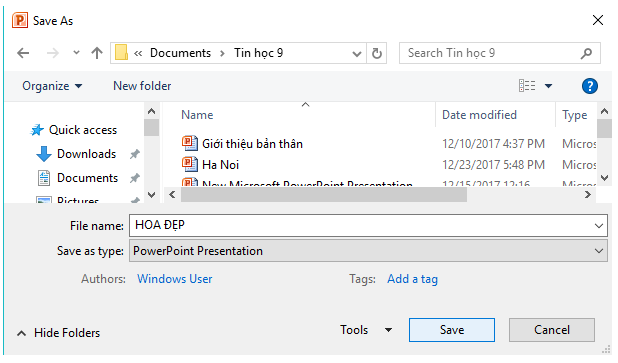
Task: Hide Folders toggle
Action: tap(58, 333)
